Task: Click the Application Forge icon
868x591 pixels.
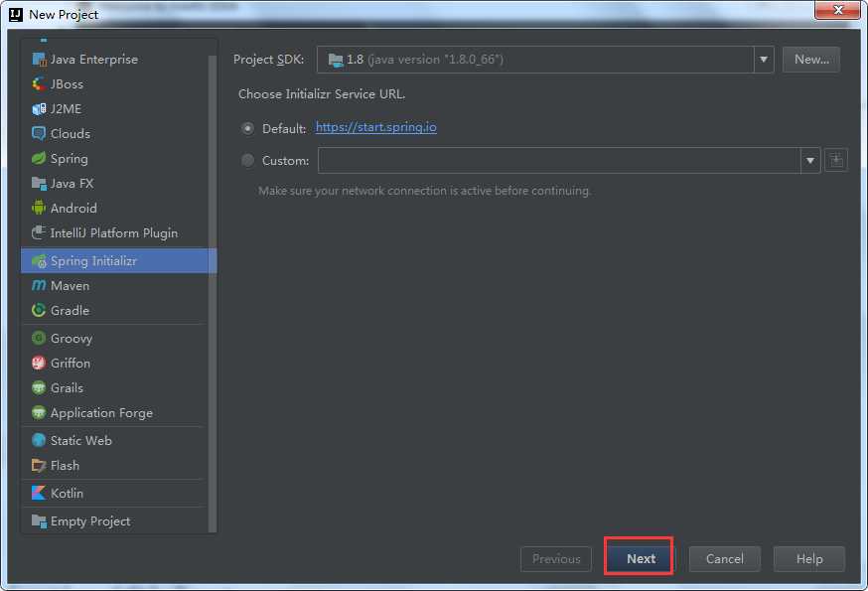Action: tap(39, 412)
